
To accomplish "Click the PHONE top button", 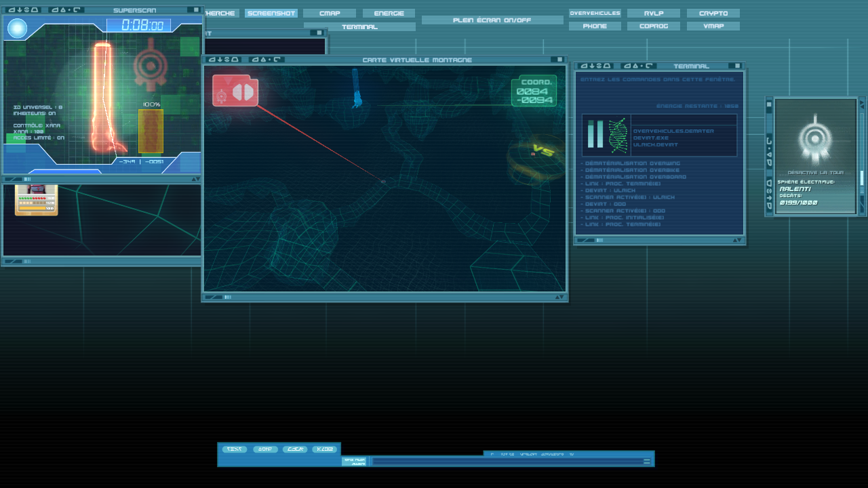I will click(595, 26).
